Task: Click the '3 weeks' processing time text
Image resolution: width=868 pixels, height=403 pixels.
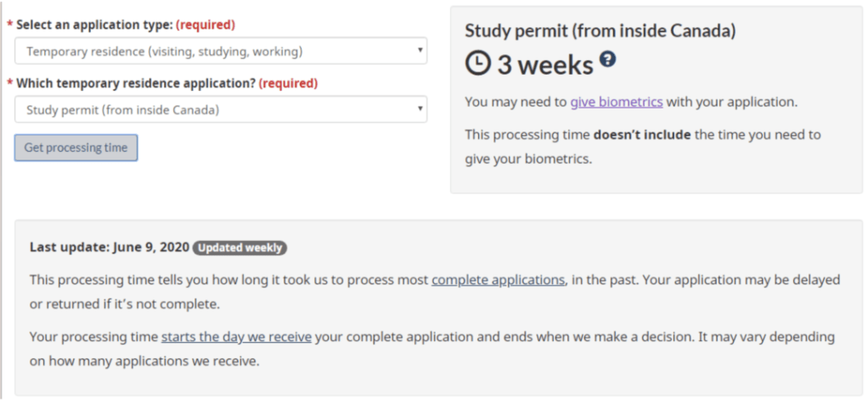Action: coord(544,64)
